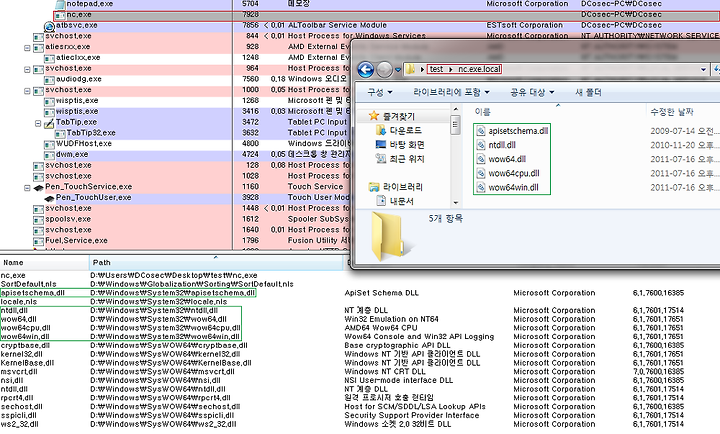Click Pen_TouchService.exe icon
The width and height of the screenshot is (720, 434).
[38, 187]
